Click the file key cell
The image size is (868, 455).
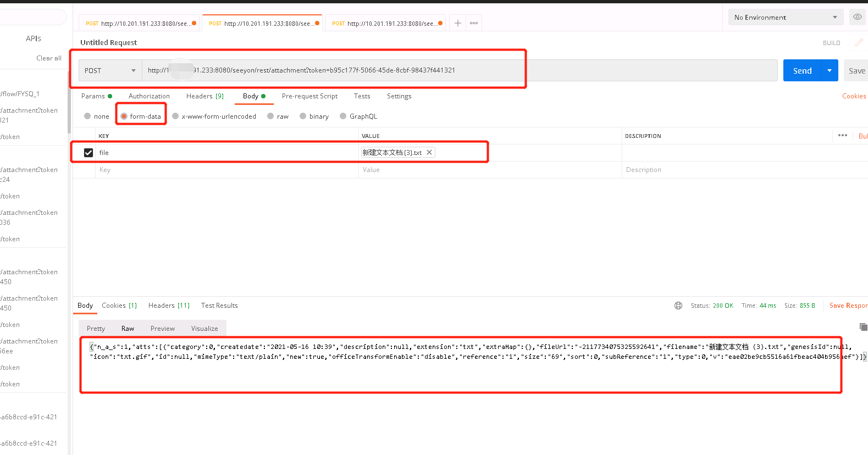click(x=228, y=153)
